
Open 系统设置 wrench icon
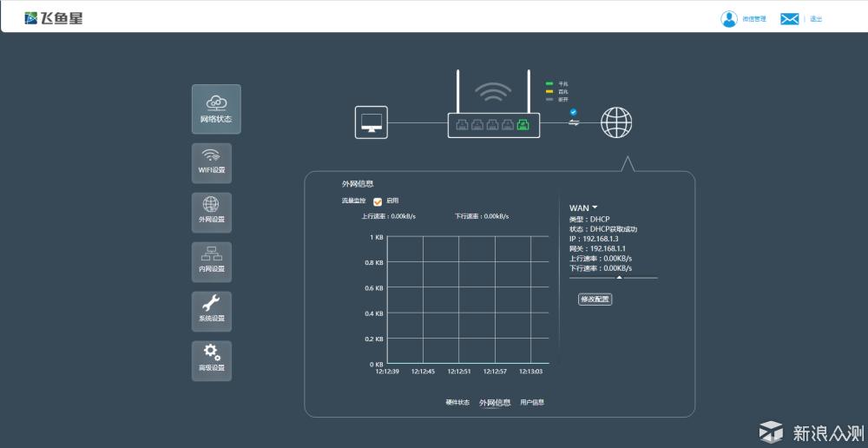point(211,309)
